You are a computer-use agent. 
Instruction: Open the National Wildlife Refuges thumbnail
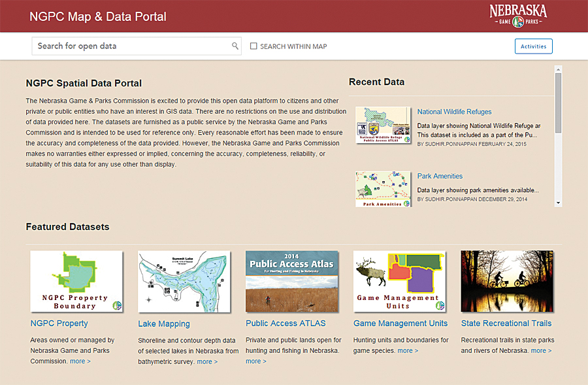click(383, 125)
